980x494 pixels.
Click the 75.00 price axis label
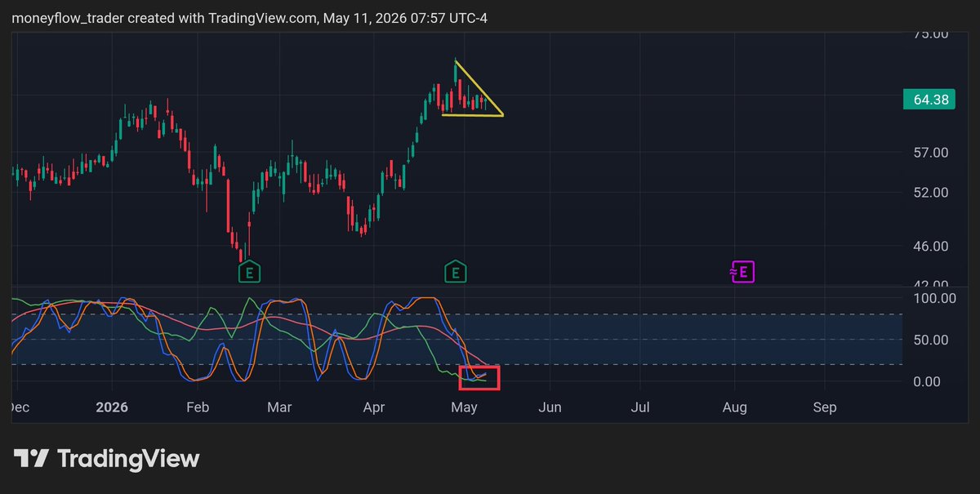pos(930,34)
